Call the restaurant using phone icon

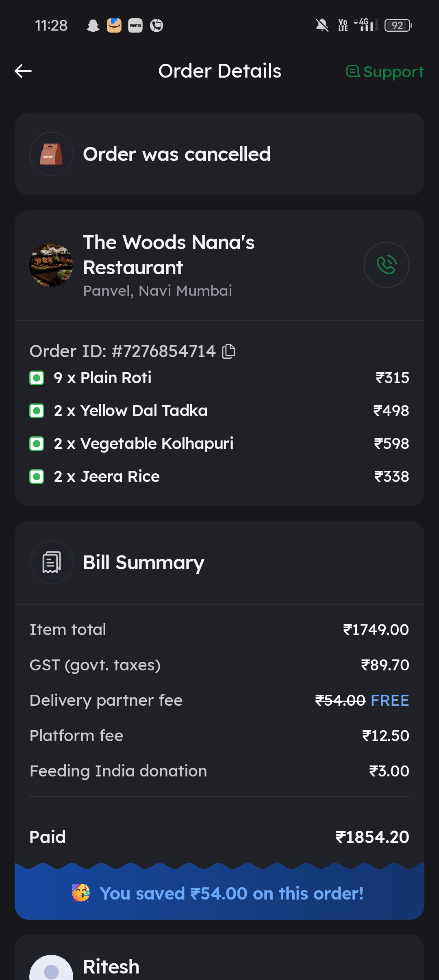(x=386, y=265)
